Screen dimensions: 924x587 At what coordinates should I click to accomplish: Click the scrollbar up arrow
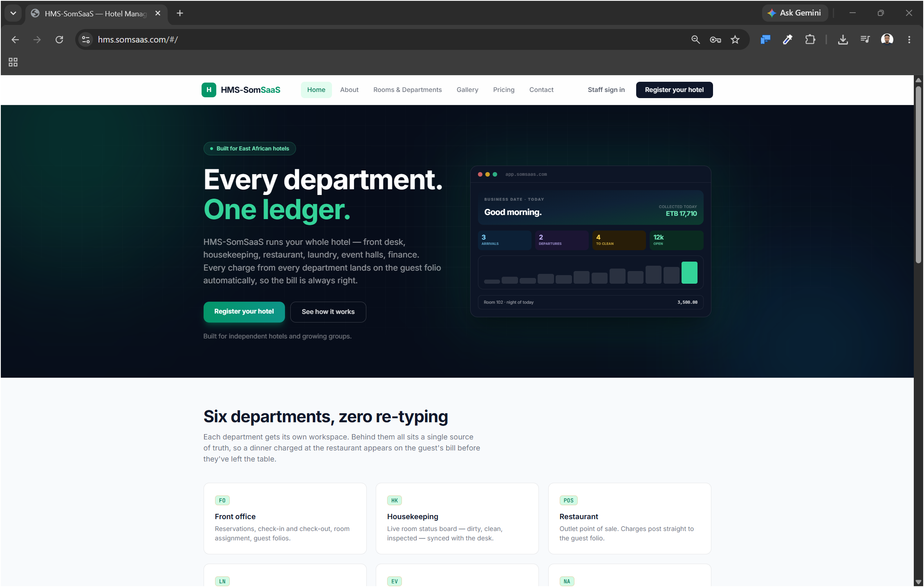[x=919, y=80]
